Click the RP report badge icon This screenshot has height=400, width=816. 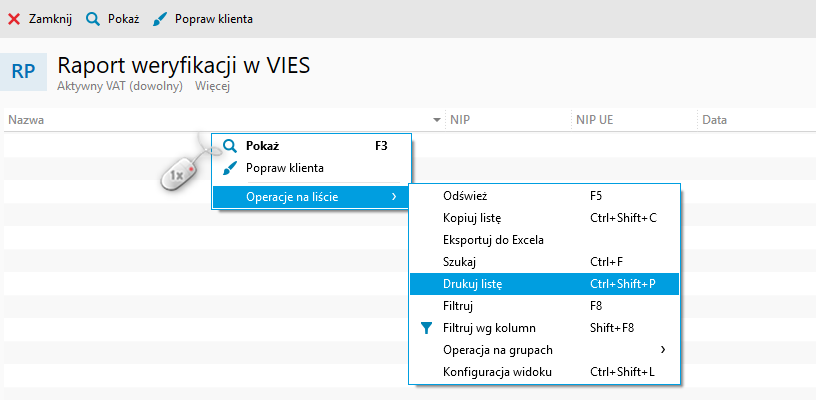[24, 71]
